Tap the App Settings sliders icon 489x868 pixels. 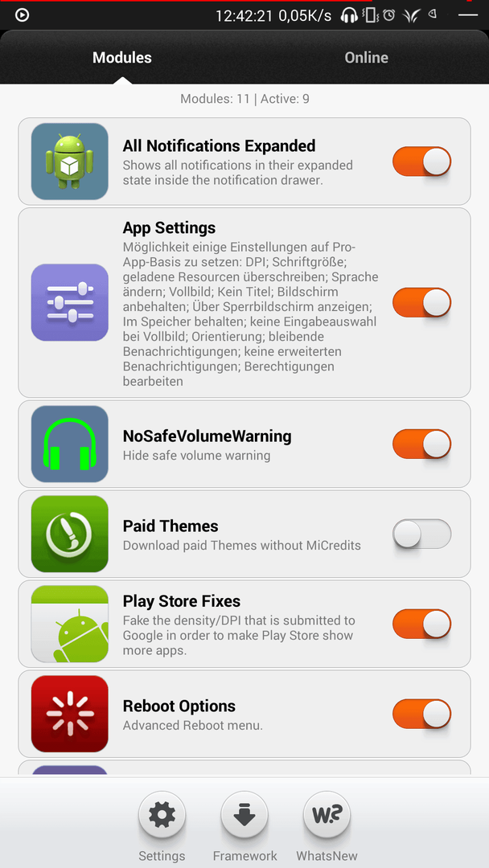coord(70,302)
